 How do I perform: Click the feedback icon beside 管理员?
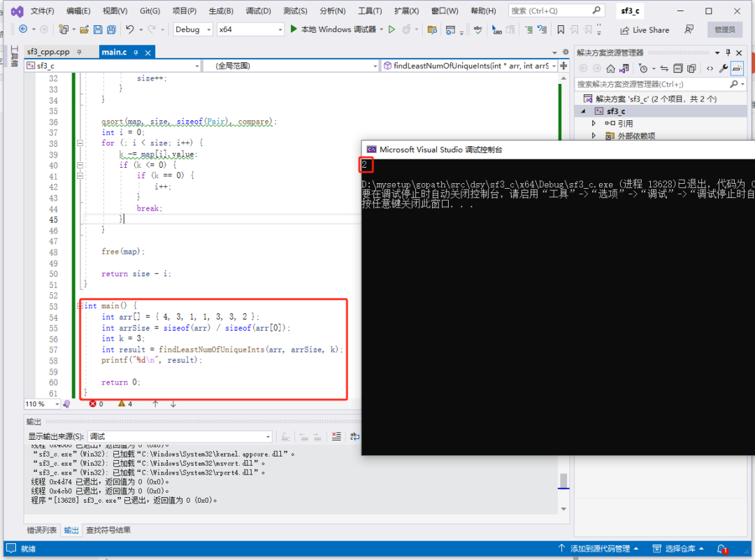[x=689, y=29]
